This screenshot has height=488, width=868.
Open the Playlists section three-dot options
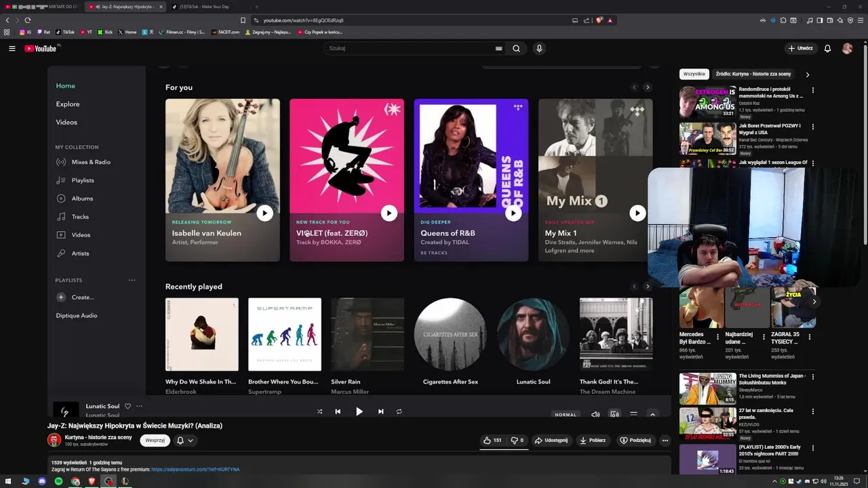(132, 280)
